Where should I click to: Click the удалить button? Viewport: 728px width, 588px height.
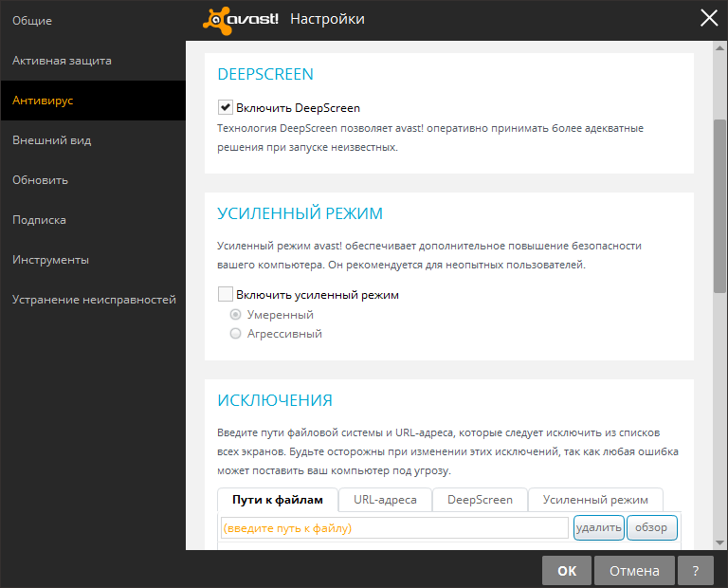(x=599, y=527)
